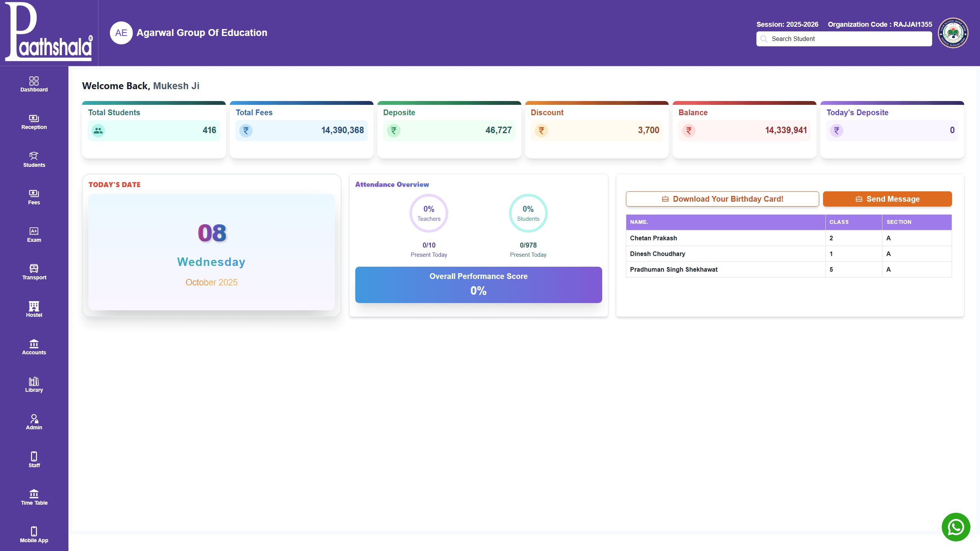
Task: Click the Paathshala logo
Action: pyautogui.click(x=49, y=33)
